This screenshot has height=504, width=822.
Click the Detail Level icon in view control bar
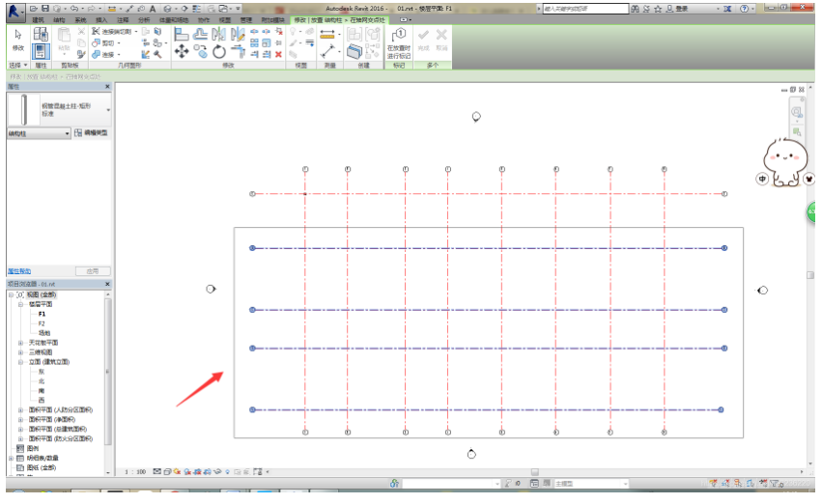156,471
